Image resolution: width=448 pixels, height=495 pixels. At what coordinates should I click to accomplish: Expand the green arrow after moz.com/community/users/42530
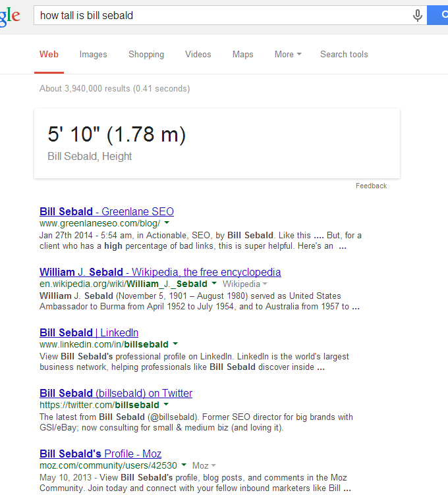pos(184,465)
